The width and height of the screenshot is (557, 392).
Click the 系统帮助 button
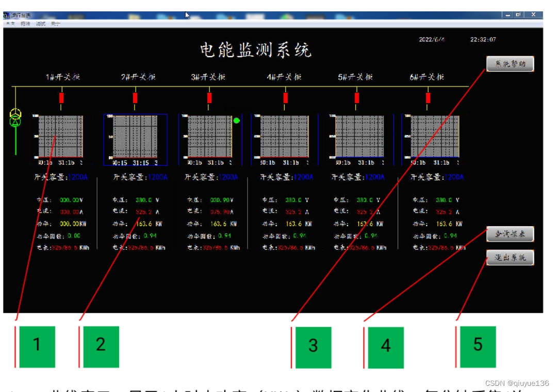(510, 63)
